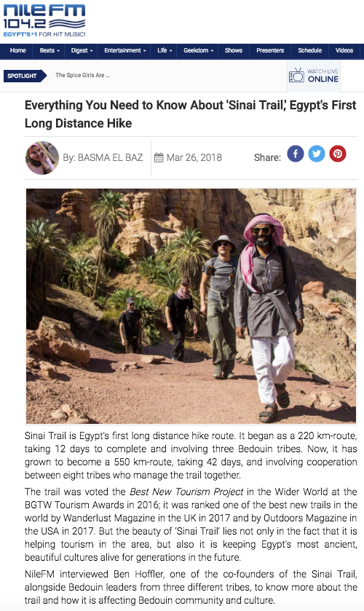Screen dimensions: 364x611
Task: Share the article on Twitter
Action: (317, 154)
